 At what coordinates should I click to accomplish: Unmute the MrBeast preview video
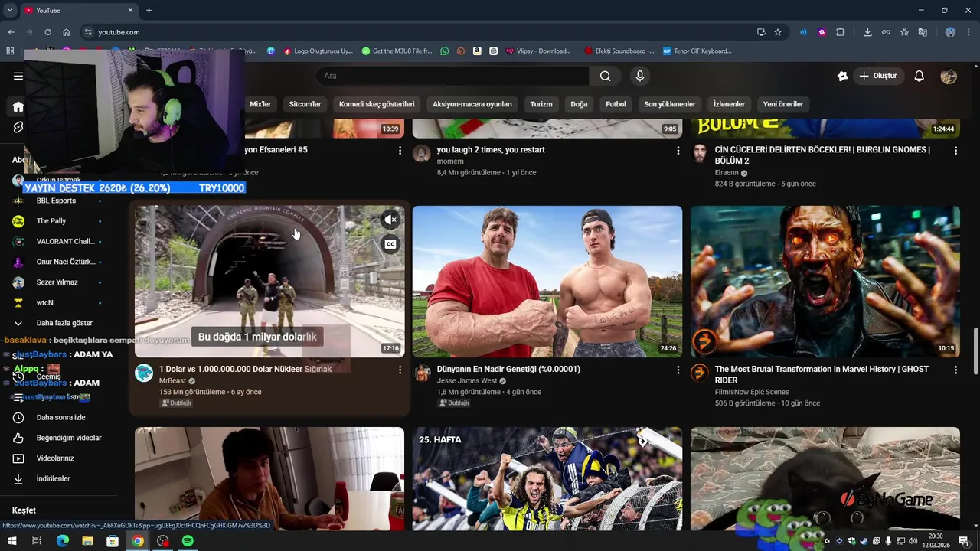[390, 220]
